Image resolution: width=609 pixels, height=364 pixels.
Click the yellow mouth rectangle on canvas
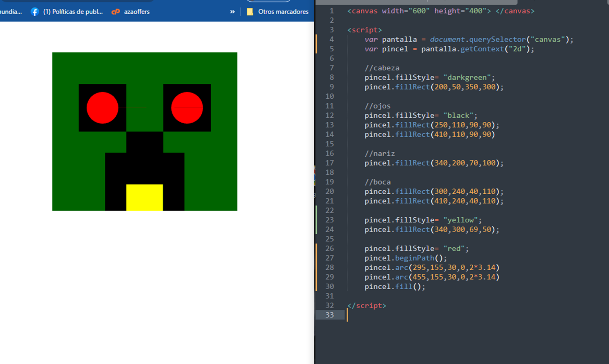[144, 197]
